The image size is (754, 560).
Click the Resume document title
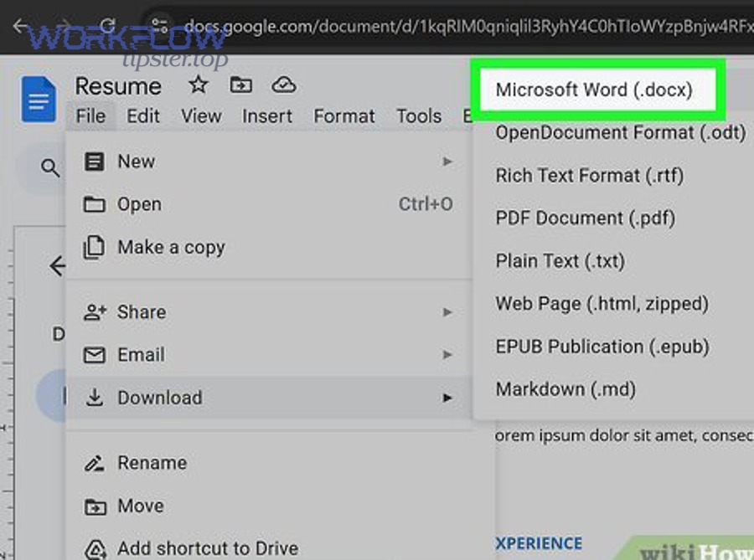tap(118, 86)
